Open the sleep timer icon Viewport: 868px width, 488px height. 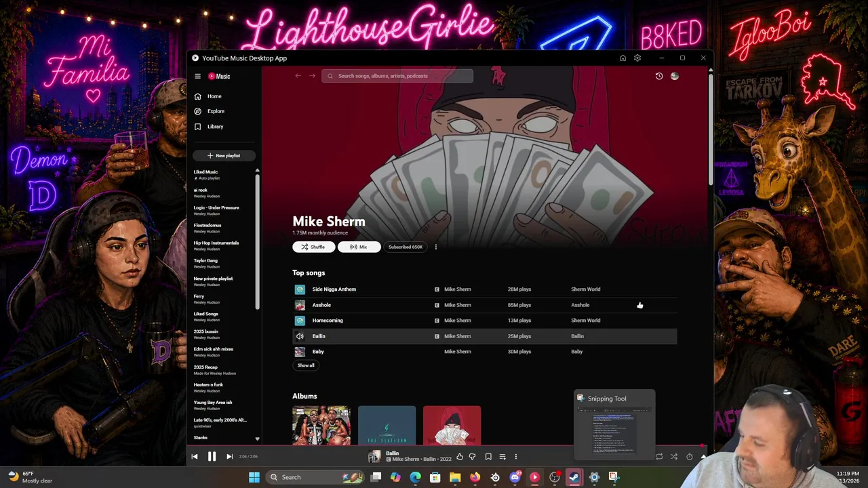click(690, 457)
